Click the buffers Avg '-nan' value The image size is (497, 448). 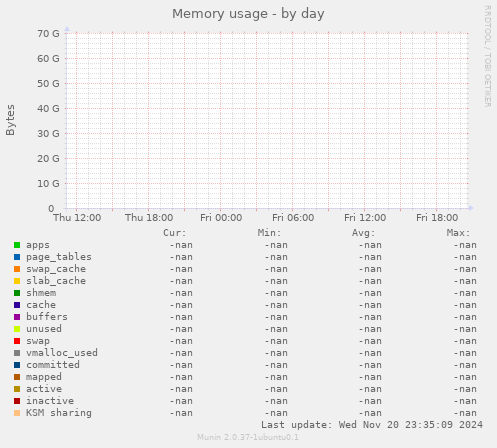(x=370, y=317)
